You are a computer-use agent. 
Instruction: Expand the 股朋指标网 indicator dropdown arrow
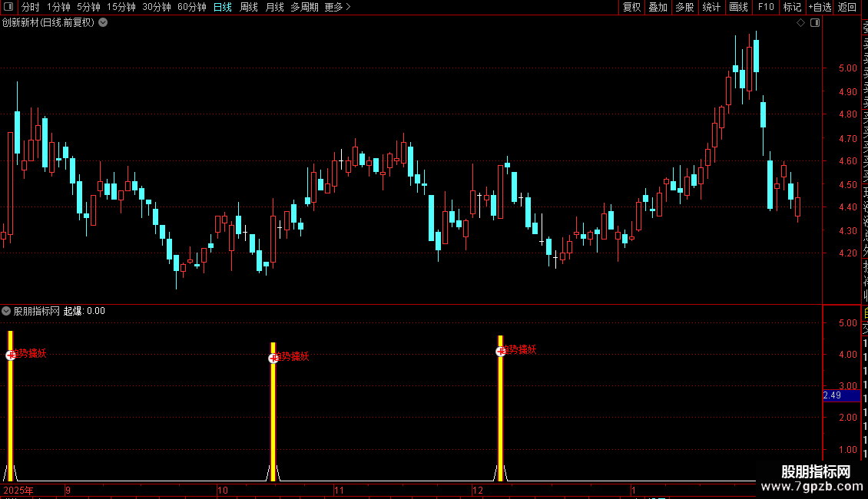click(6, 311)
